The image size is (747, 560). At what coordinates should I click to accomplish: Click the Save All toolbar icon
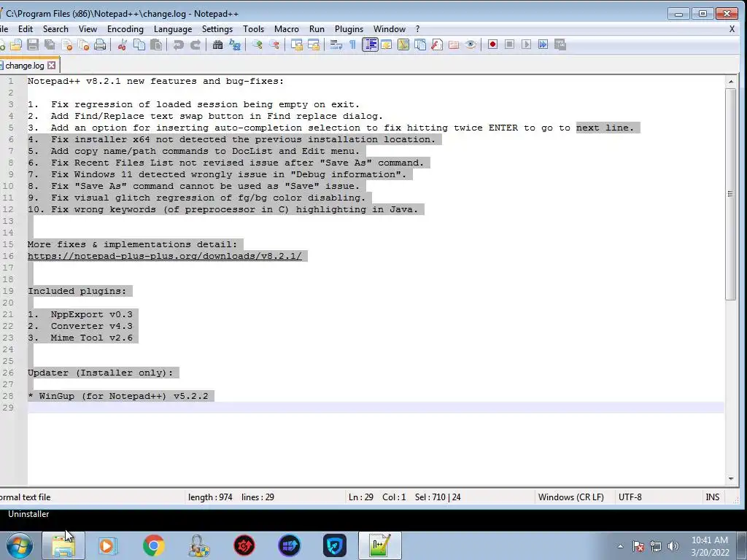50,44
